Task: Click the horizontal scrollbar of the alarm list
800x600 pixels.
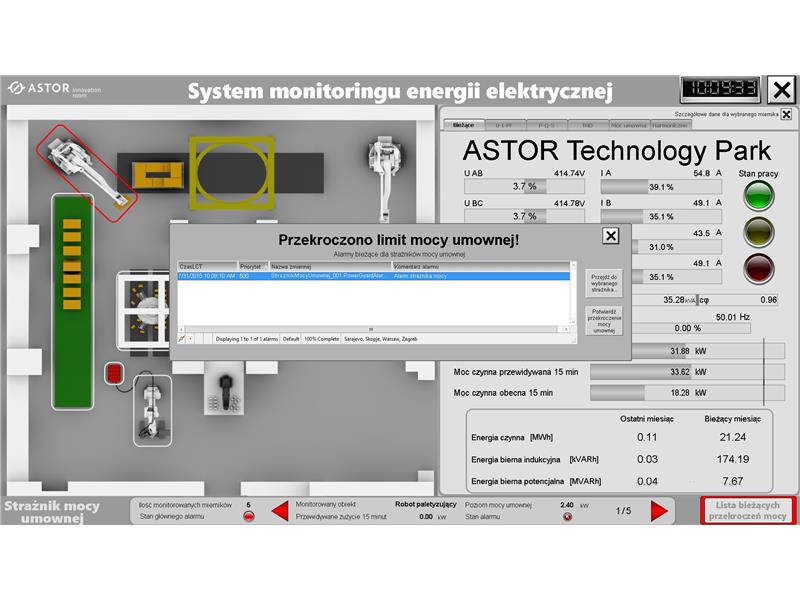Action: coord(373,330)
